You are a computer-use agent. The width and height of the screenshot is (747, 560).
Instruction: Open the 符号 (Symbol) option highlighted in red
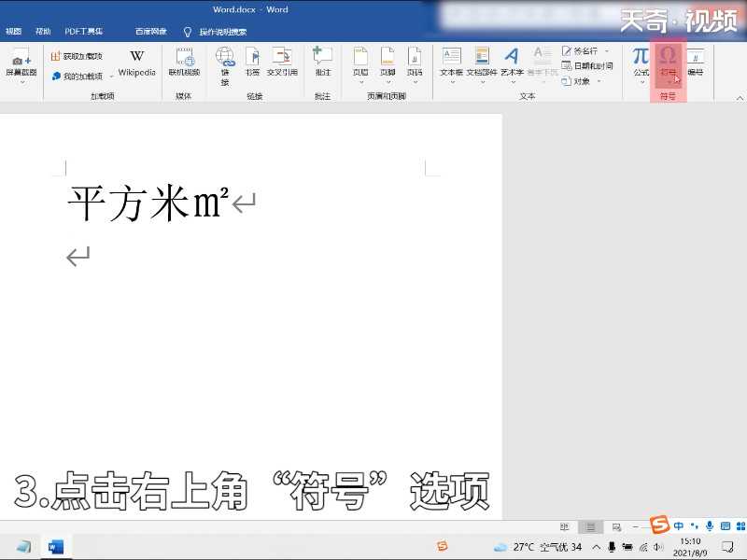(669, 63)
